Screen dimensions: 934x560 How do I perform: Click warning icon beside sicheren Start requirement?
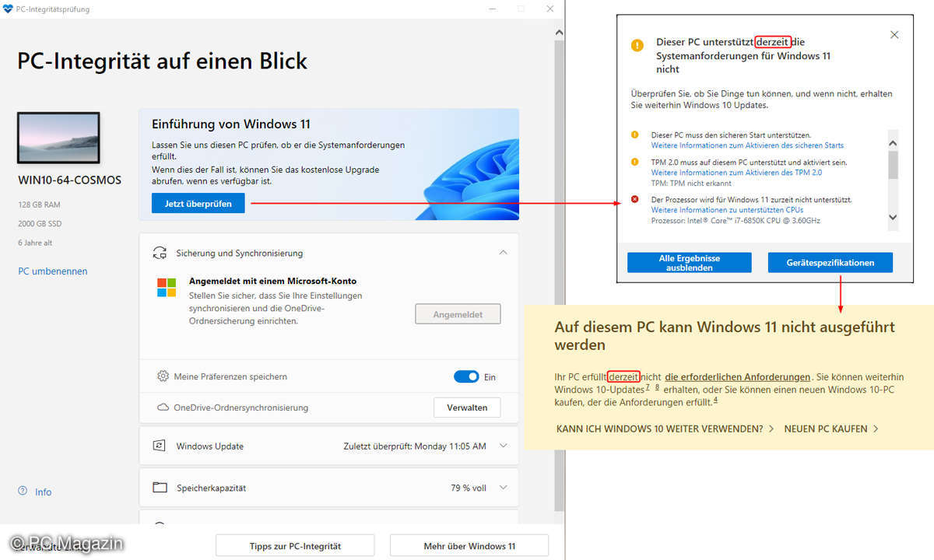[x=635, y=135]
